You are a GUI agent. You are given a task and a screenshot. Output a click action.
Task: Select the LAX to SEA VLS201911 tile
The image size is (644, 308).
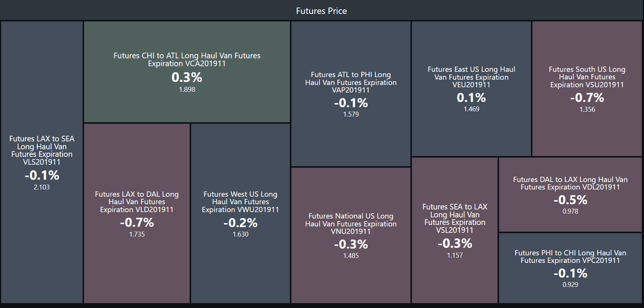pos(42,162)
